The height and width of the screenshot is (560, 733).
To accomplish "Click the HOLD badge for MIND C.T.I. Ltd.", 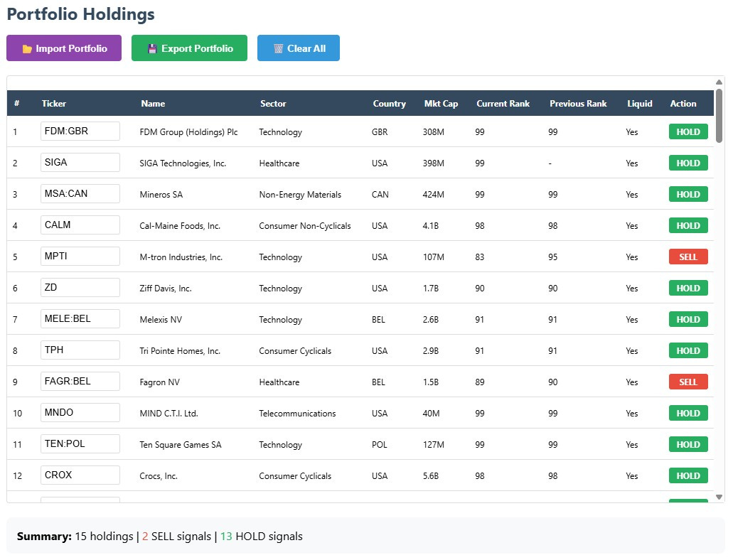I will pyautogui.click(x=688, y=413).
